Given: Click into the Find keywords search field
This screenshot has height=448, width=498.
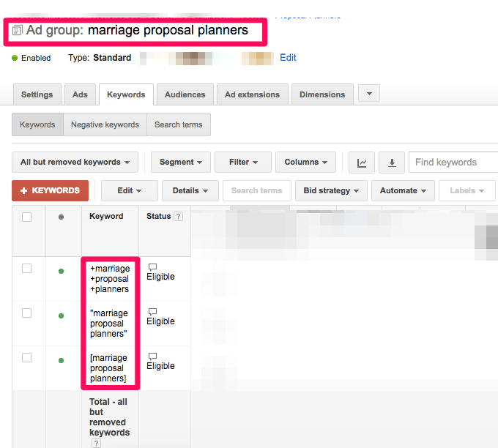Looking at the screenshot, I should 453,163.
